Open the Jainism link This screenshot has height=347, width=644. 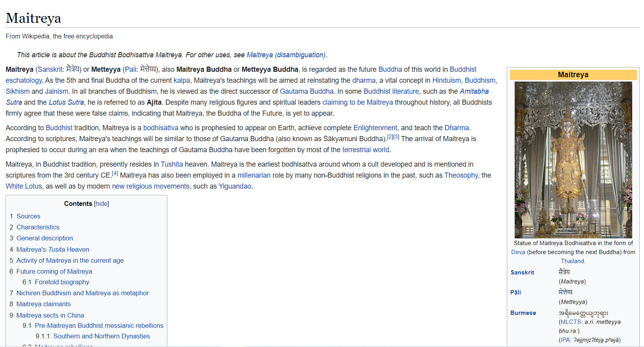coord(56,91)
